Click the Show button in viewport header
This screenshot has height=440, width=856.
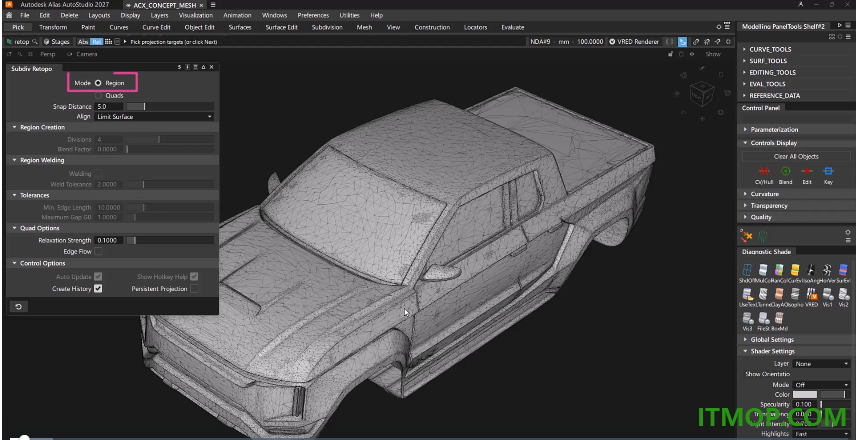(x=713, y=54)
